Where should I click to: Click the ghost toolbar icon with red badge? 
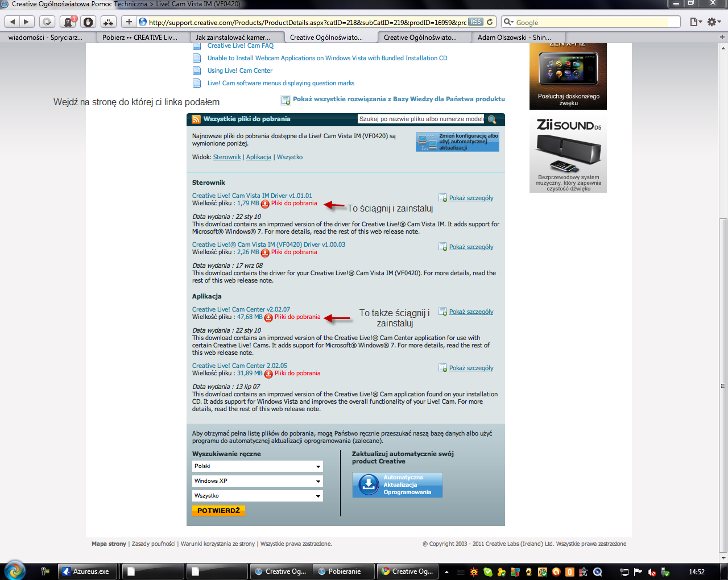click(x=69, y=22)
